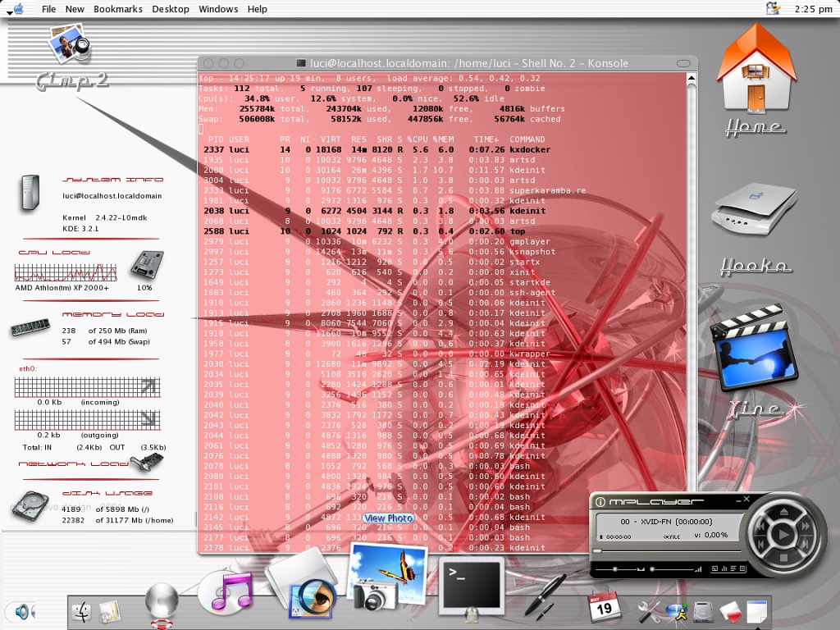This screenshot has height=630, width=840.
Task: Click the red eraser icon in dock
Action: point(729,612)
